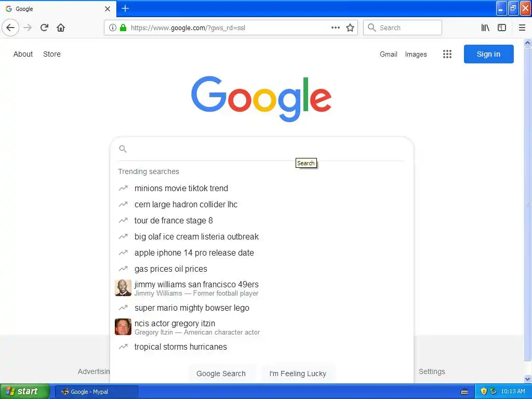This screenshot has height=399, width=532.
Task: Select 'jimmy williams san francisco 49ers' suggestion
Action: 261,288
